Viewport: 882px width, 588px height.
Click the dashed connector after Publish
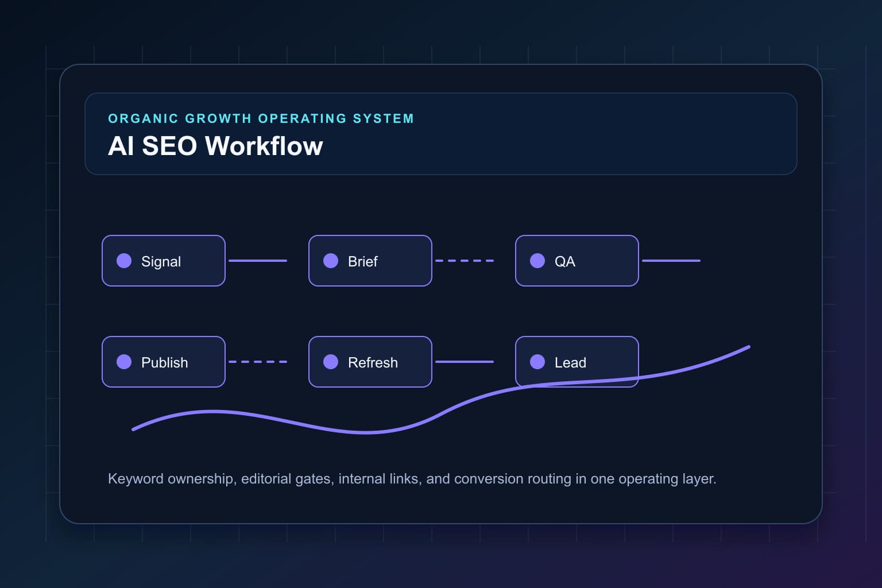pyautogui.click(x=258, y=362)
